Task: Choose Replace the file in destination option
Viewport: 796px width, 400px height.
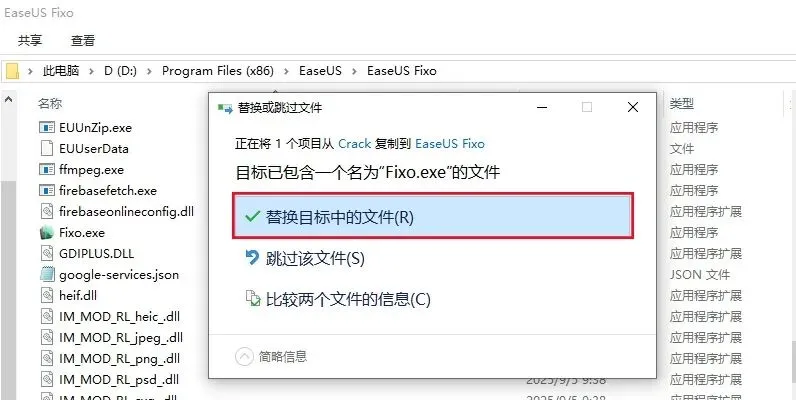Action: click(x=433, y=217)
